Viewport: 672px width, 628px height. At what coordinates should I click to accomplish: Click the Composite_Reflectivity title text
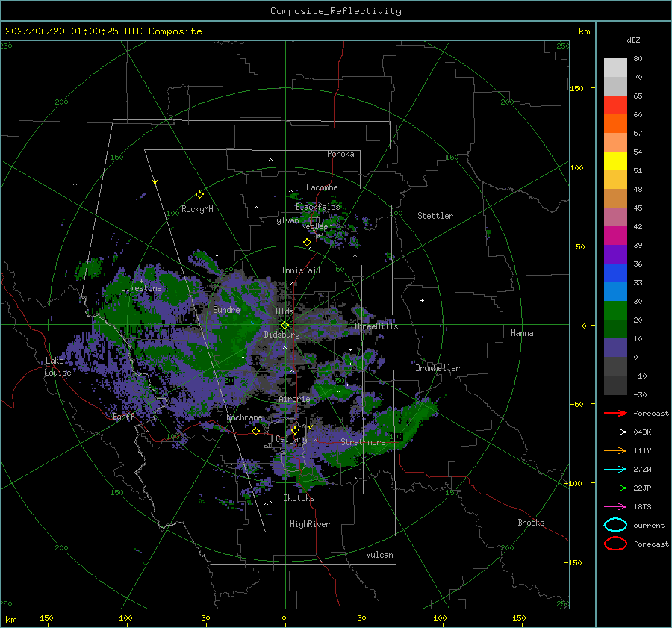click(336, 11)
